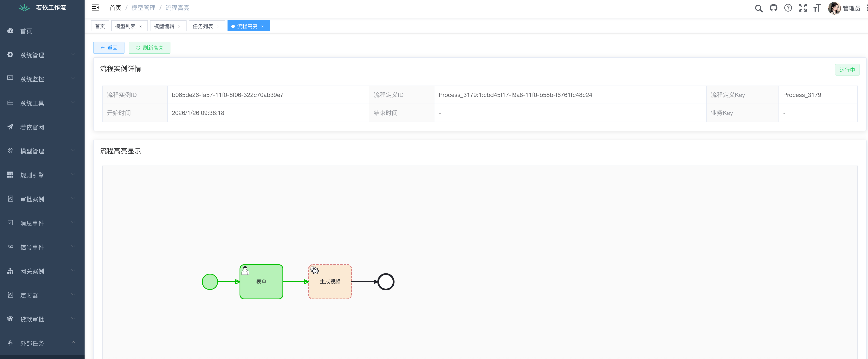868x359 pixels.
Task: Click the 网关案例 tree icon
Action: pyautogui.click(x=11, y=271)
